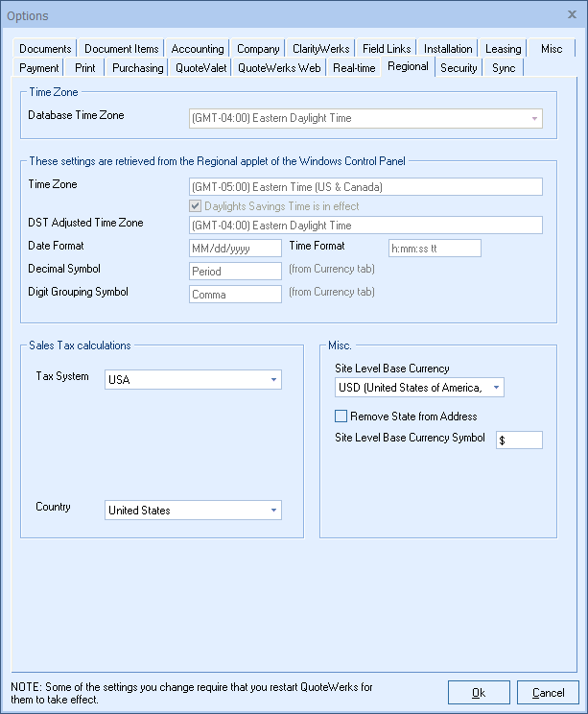
Task: Open the Database Time Zone dropdown
Action: pyautogui.click(x=533, y=119)
